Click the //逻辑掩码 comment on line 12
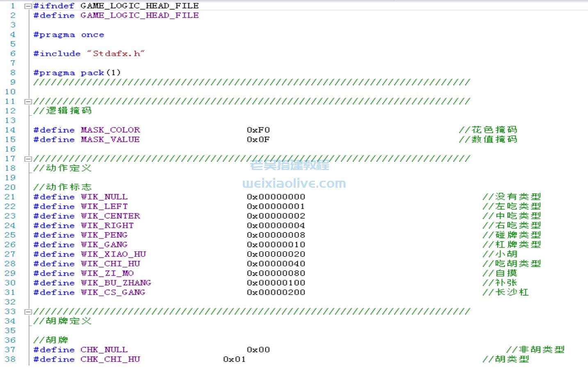Image resolution: width=588 pixels, height=368 pixels. pyautogui.click(x=62, y=111)
